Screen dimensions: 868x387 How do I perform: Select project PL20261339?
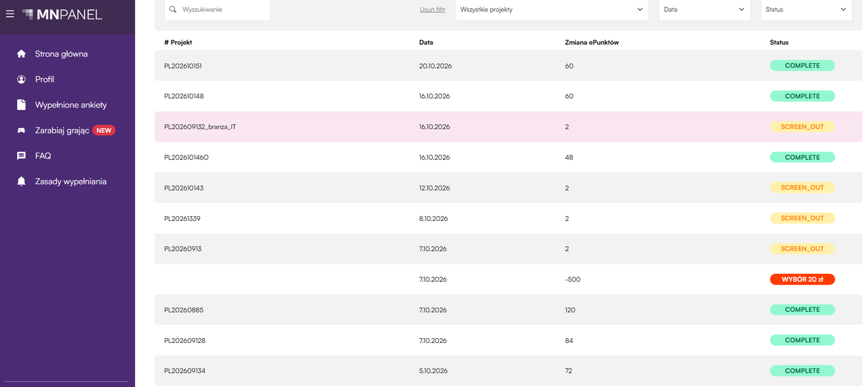coord(182,218)
